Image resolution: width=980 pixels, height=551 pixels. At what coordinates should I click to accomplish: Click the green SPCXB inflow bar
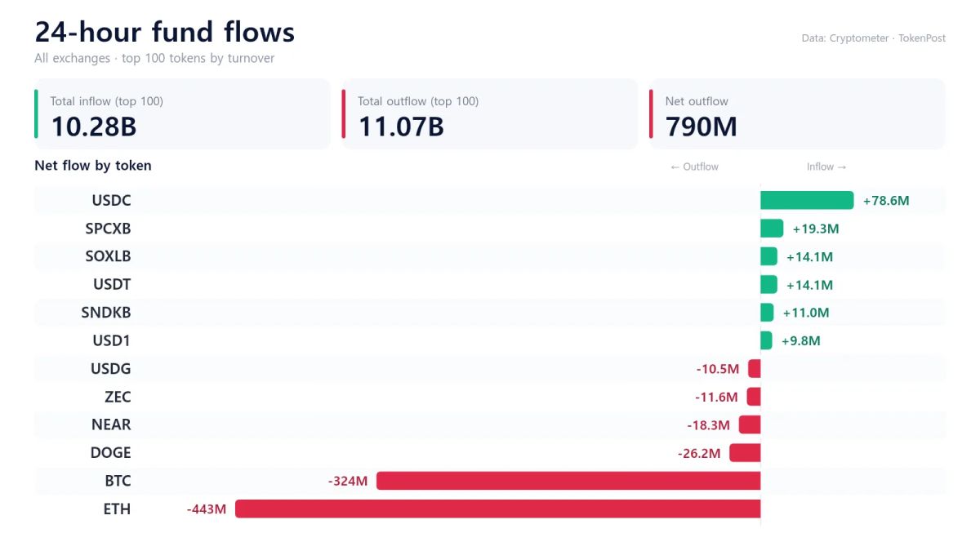tap(772, 229)
